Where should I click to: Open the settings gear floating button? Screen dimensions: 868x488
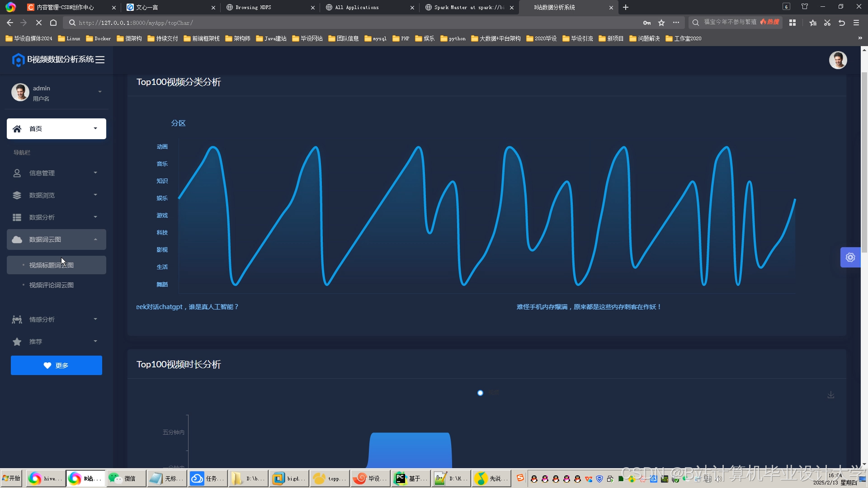tap(850, 257)
